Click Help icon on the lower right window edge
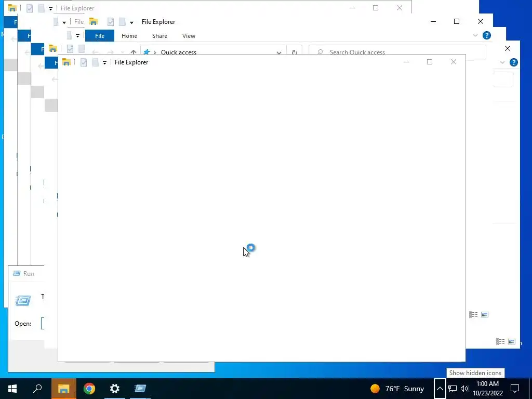 pyautogui.click(x=514, y=62)
